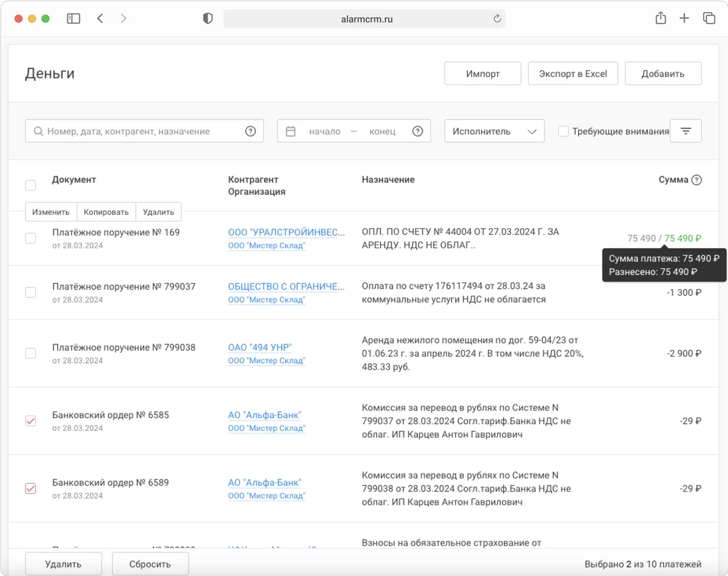The width and height of the screenshot is (728, 576).
Task: Click the Удалить action above the table
Action: [158, 212]
